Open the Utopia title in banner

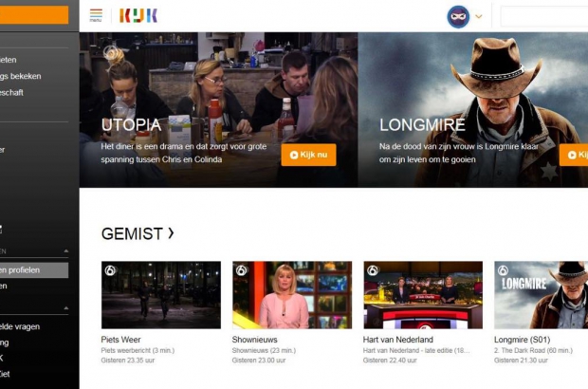[x=131, y=125]
